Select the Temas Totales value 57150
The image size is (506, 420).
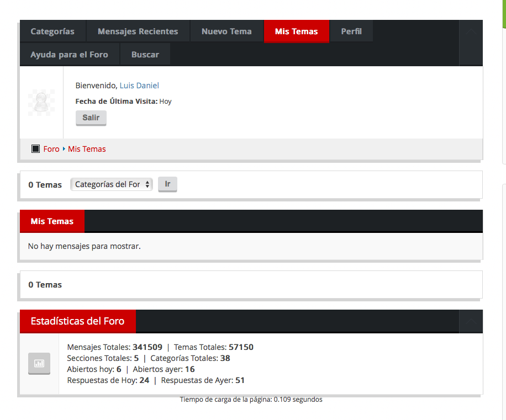[241, 347]
